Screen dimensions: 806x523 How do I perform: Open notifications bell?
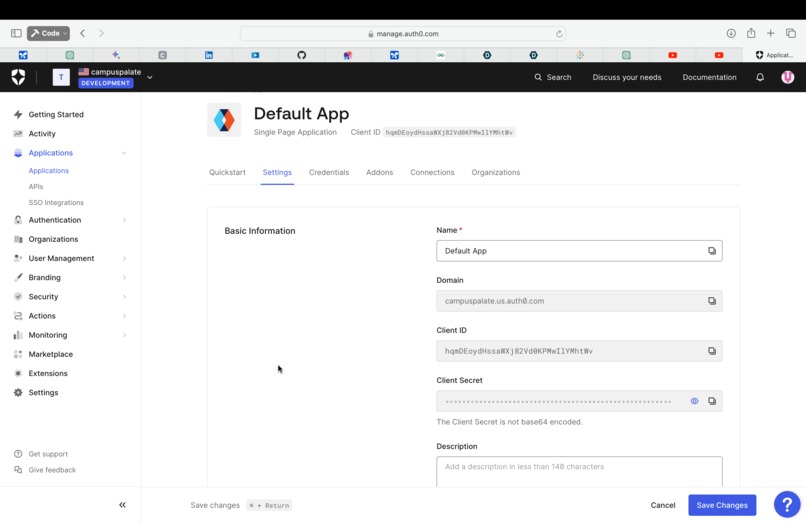click(760, 77)
